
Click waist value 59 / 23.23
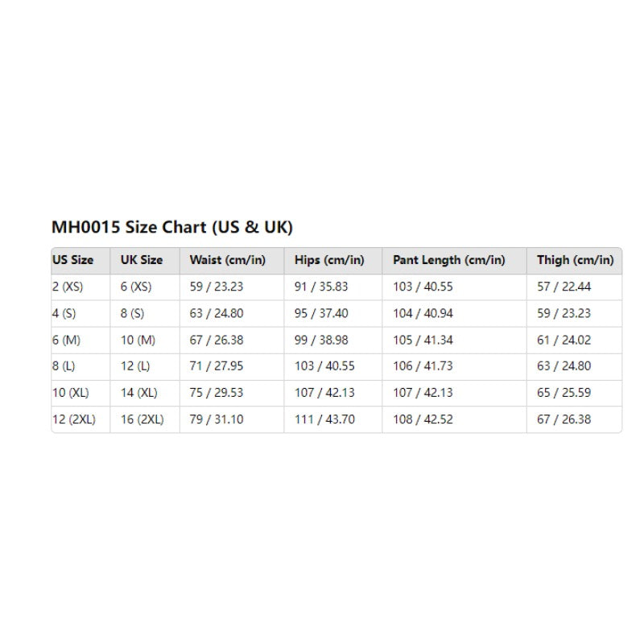[x=217, y=287]
